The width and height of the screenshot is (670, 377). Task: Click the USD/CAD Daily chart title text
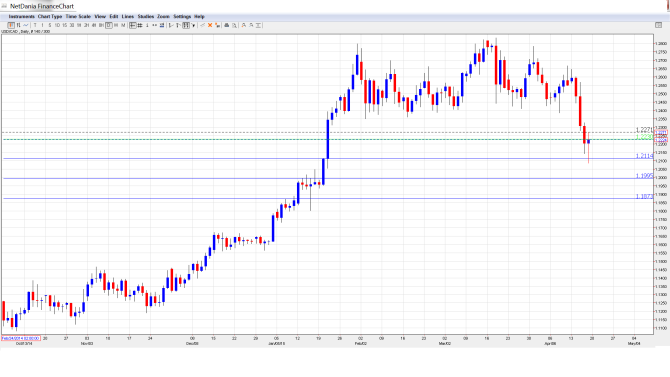pos(26,32)
